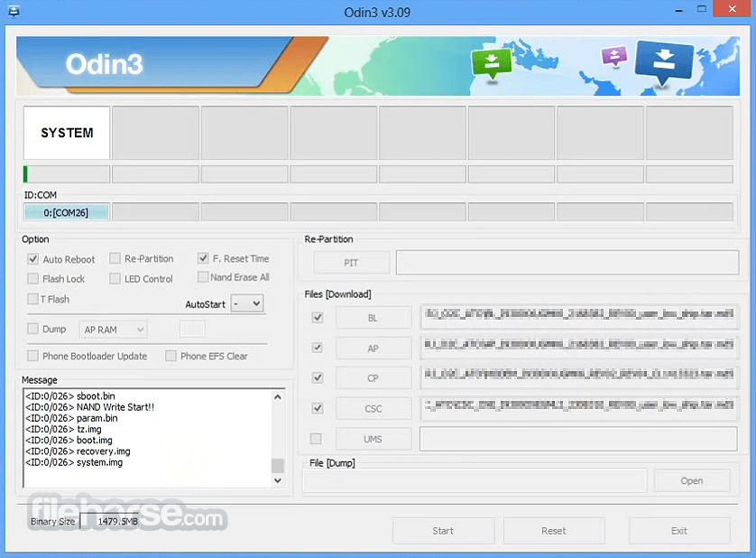Image resolution: width=756 pixels, height=558 pixels.
Task: Click the SYSTEM status box
Action: click(67, 133)
